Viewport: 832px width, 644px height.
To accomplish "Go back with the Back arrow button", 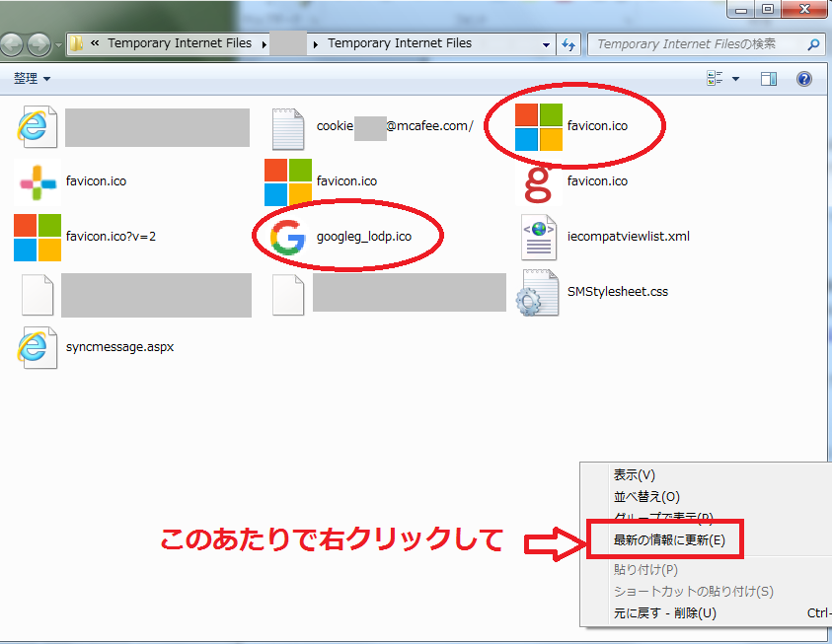I will pyautogui.click(x=12, y=44).
